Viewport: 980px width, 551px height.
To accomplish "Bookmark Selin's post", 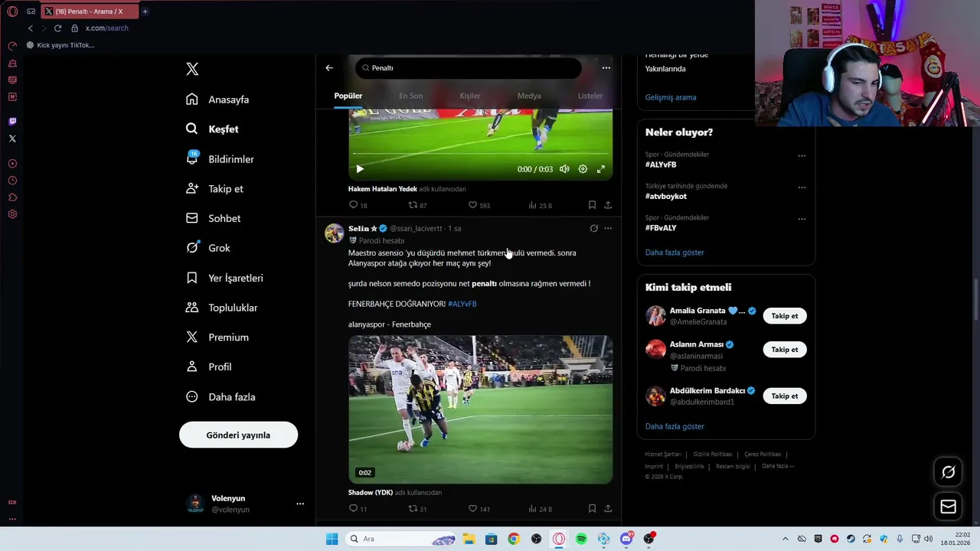I will coord(592,509).
